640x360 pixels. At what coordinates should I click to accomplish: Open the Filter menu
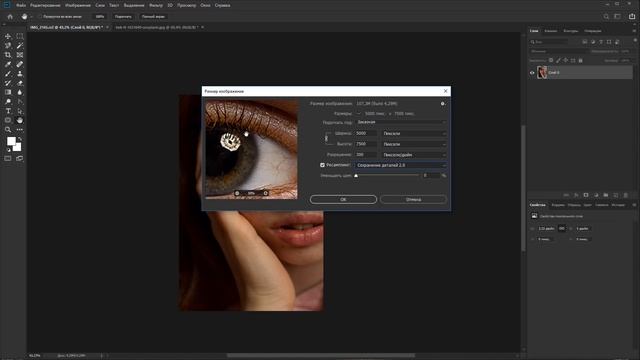[156, 5]
